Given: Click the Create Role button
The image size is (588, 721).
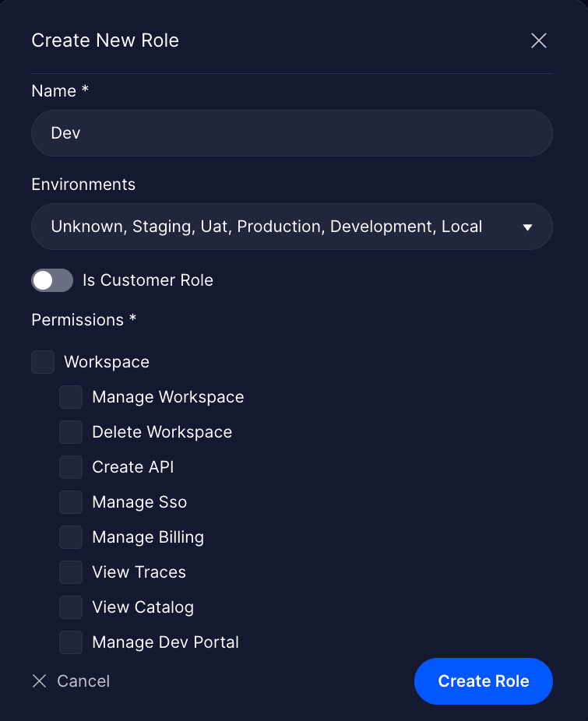Looking at the screenshot, I should (x=483, y=681).
